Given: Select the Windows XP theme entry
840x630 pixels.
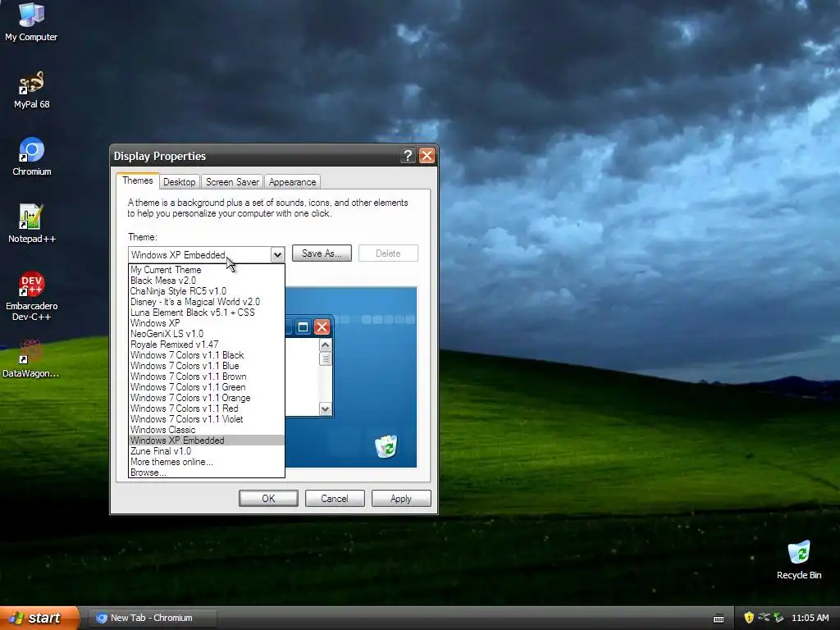Looking at the screenshot, I should tap(206, 323).
